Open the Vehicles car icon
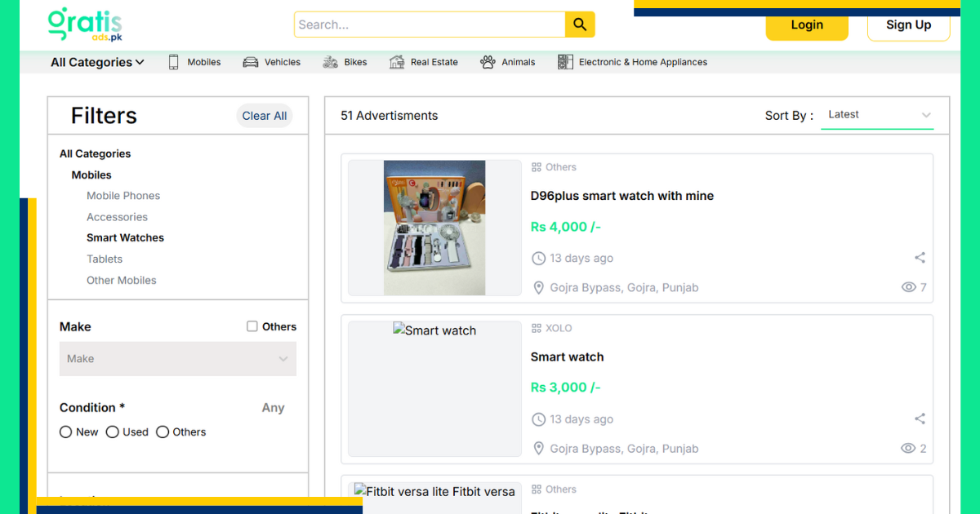 point(251,62)
